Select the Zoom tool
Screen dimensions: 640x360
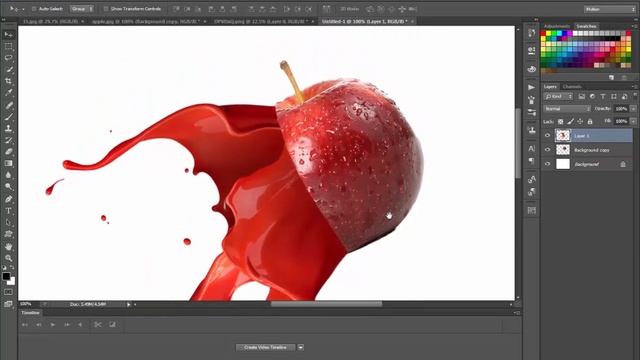click(8, 258)
